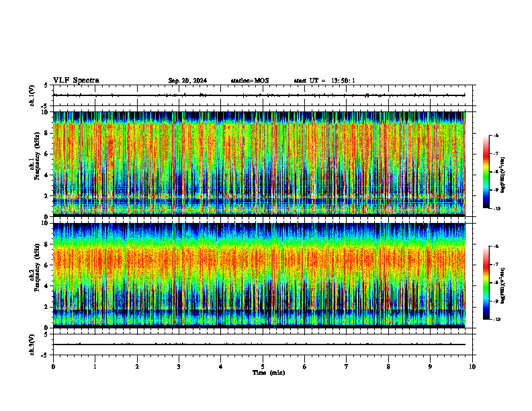Click the 'Time (min)' axis label
This screenshot has height=411, width=532.
(x=269, y=373)
